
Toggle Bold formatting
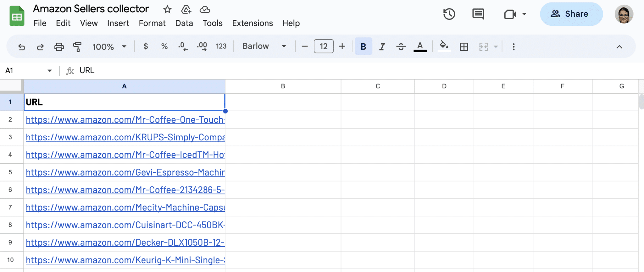point(363,46)
